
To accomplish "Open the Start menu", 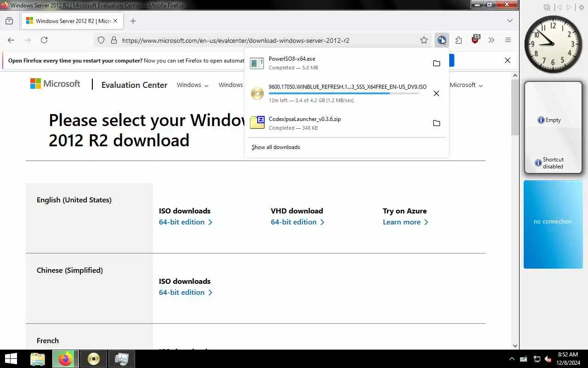I will tap(11, 359).
